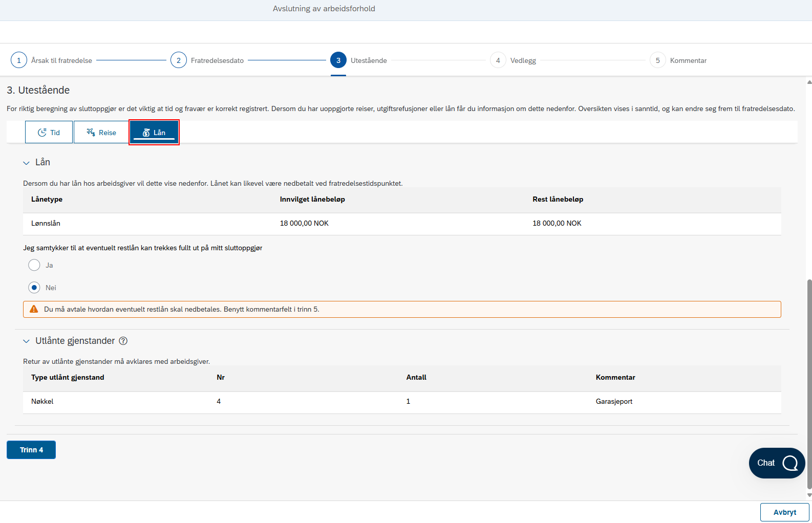Click the Avbryt button

[x=785, y=512]
